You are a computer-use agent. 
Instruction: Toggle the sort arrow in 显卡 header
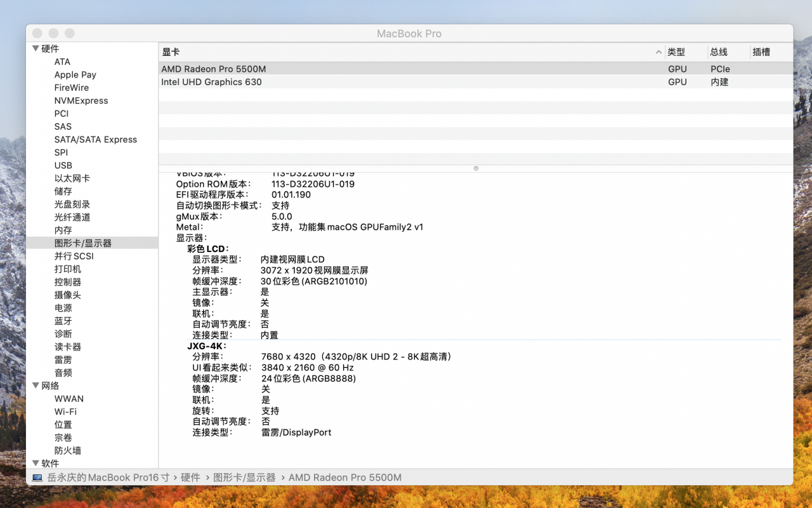(x=658, y=52)
